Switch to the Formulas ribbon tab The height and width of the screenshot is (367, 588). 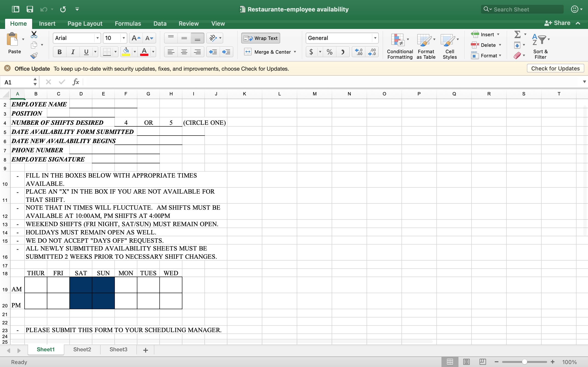(128, 24)
